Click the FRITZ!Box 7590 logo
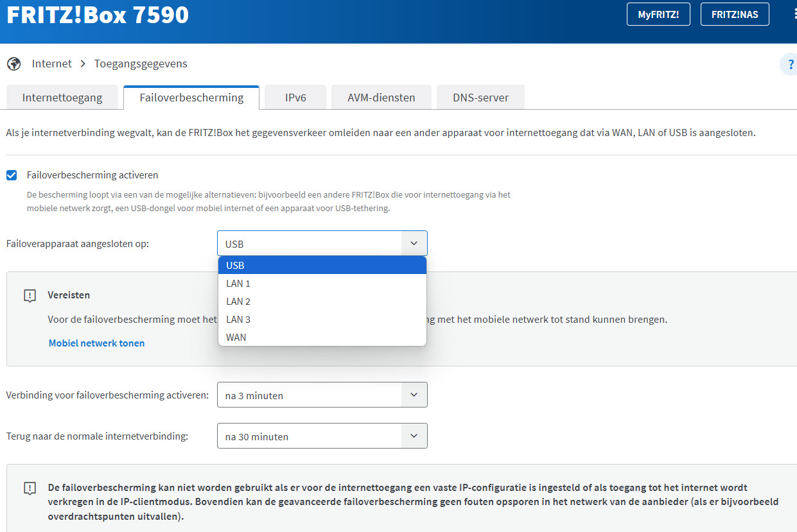The width and height of the screenshot is (797, 532). (98, 15)
